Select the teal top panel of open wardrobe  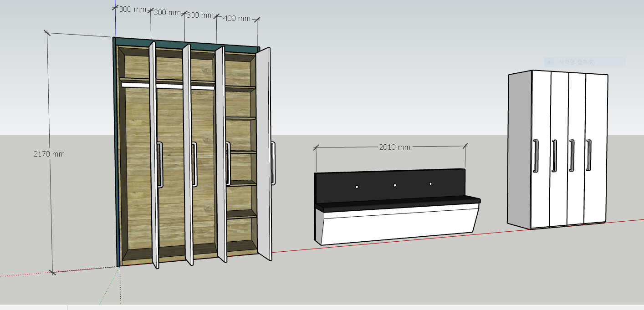pos(186,45)
